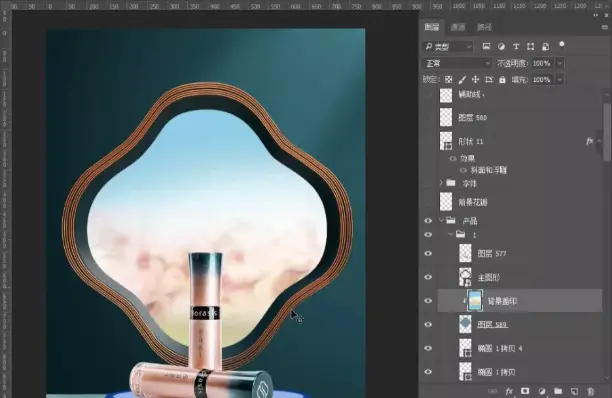
Task: Expand the 字体 group folder
Action: click(441, 183)
